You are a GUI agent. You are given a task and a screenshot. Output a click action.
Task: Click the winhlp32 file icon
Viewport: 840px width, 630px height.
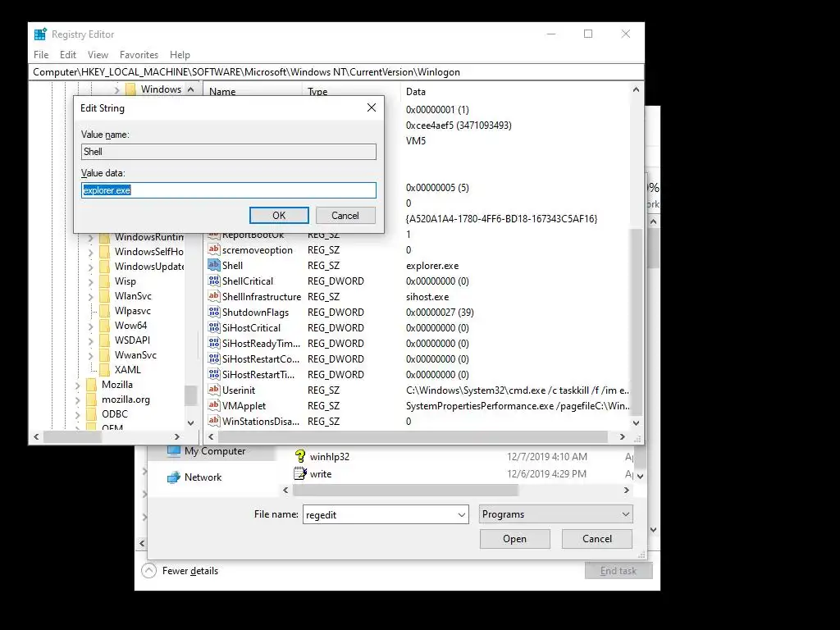point(300,456)
